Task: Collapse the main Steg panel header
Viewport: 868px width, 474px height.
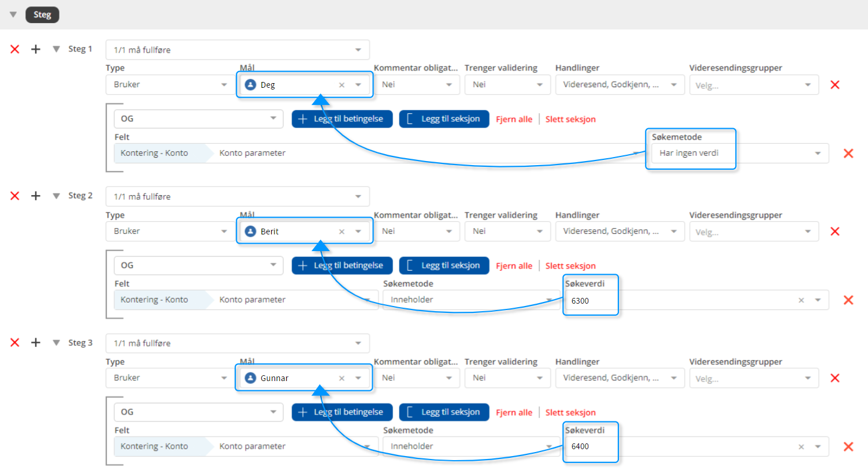Action: pyautogui.click(x=13, y=14)
